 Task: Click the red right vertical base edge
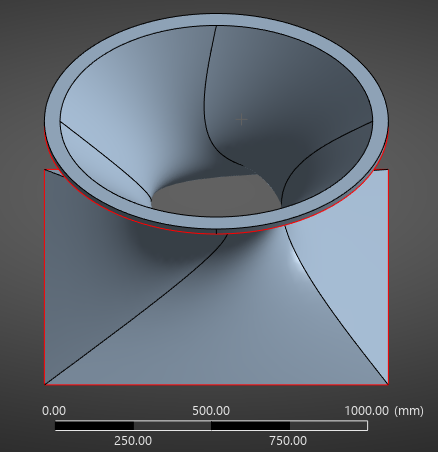tap(388, 277)
